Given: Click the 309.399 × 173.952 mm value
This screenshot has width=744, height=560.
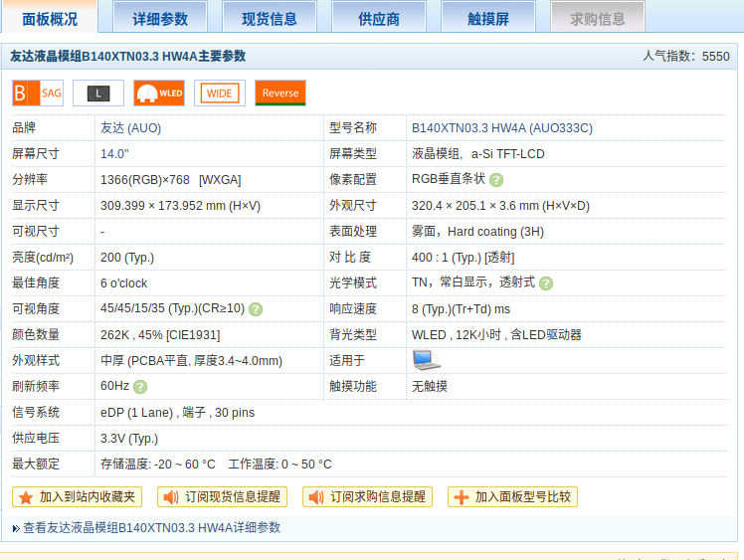Looking at the screenshot, I should tap(180, 206).
